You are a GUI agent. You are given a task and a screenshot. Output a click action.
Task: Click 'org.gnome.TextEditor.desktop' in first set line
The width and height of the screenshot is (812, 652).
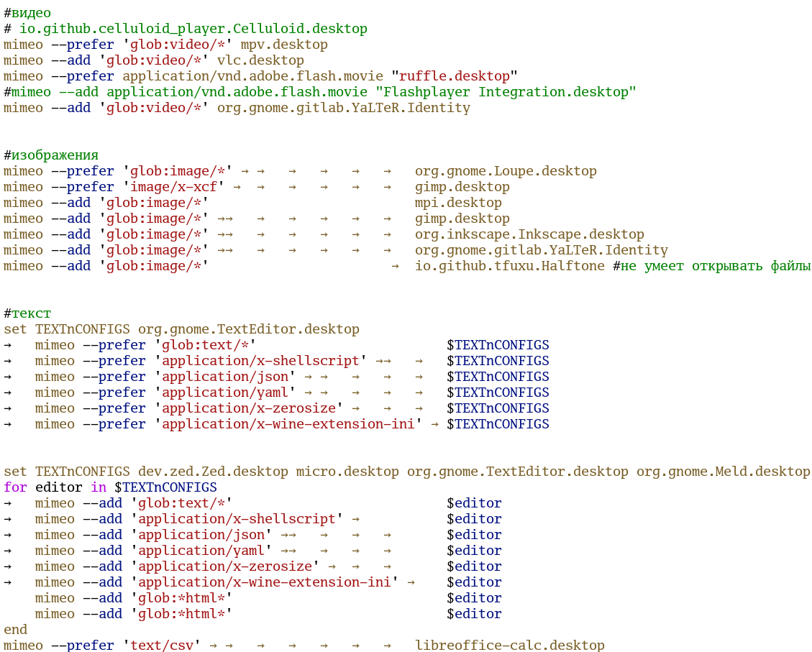pos(249,329)
